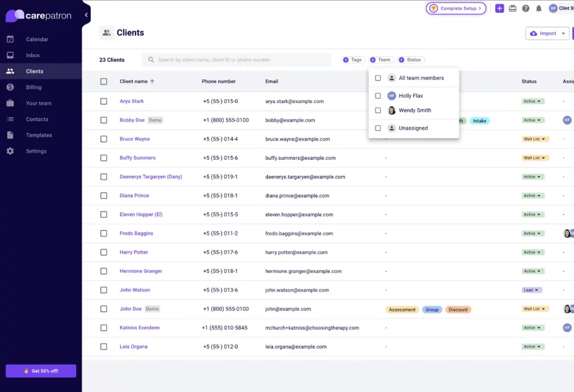Open Hermione Granger client link
The width and height of the screenshot is (574, 392).
[141, 271]
